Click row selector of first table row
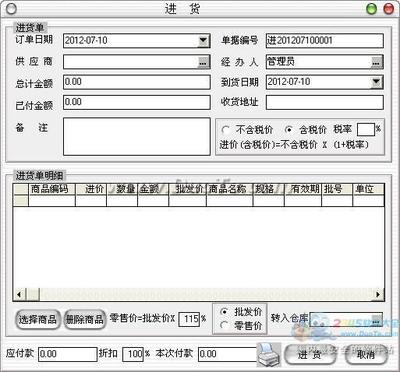Image resolution: width=400 pixels, height=372 pixels. (x=21, y=201)
